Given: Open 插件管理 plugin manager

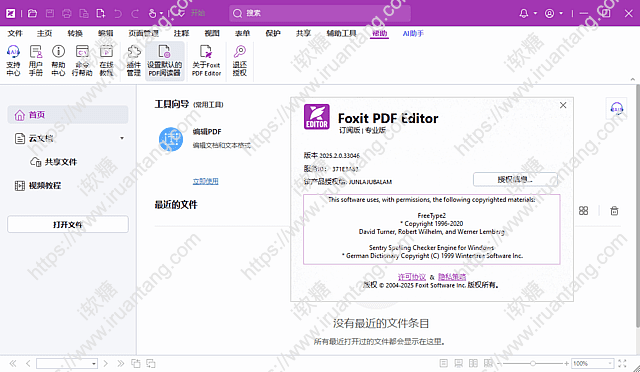Looking at the screenshot, I should pos(133,60).
